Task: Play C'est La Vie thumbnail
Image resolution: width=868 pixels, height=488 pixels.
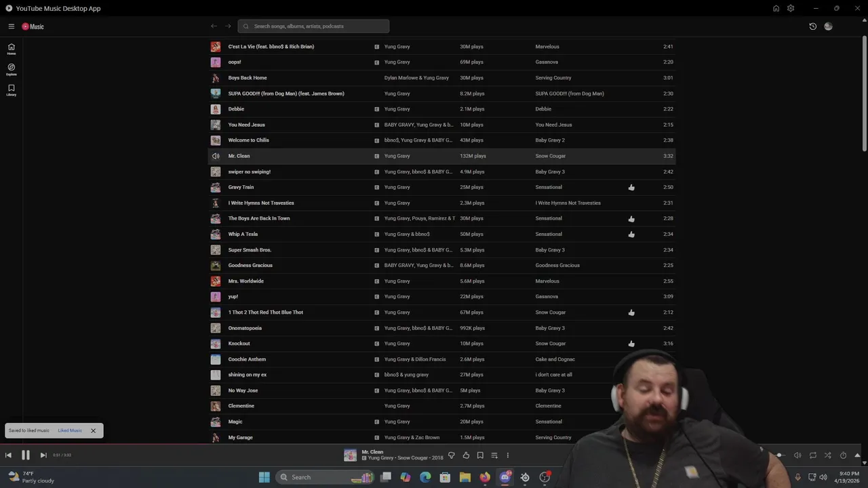Action: coord(216,47)
